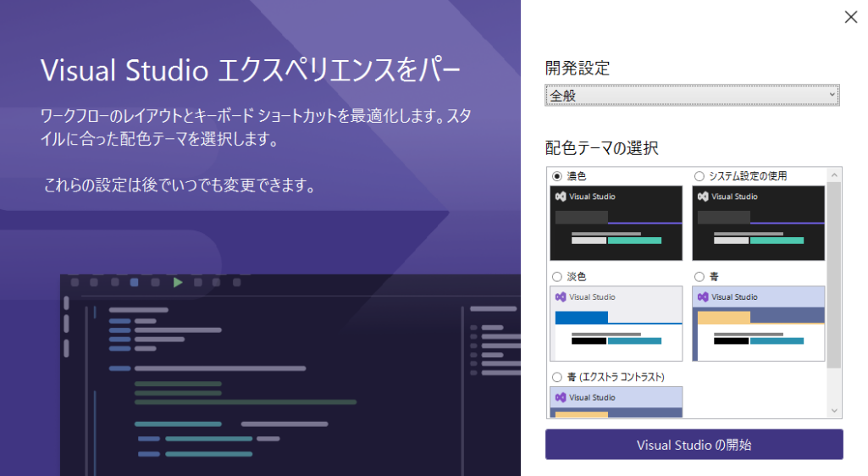Click the これらの設定は後でいつでも変更できます text

pos(180,185)
